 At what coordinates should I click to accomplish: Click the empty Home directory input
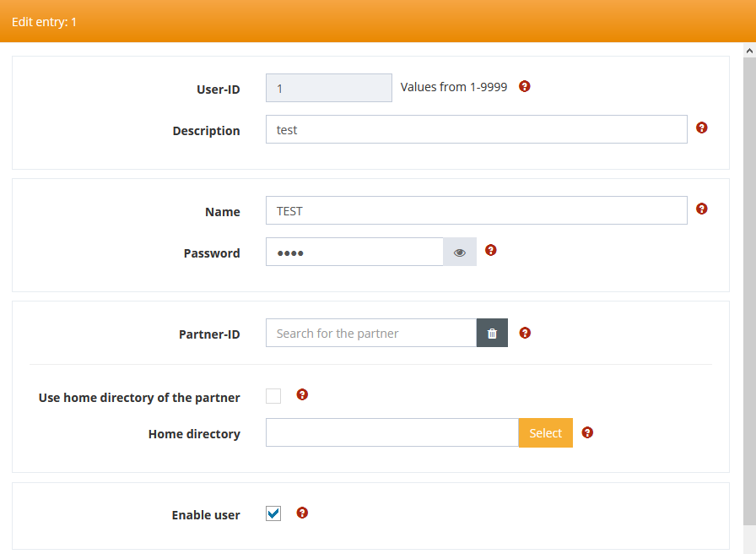pos(391,433)
